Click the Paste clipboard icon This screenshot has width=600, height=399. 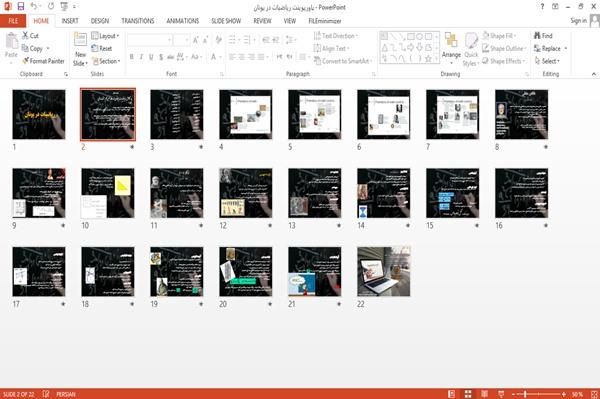[x=11, y=42]
